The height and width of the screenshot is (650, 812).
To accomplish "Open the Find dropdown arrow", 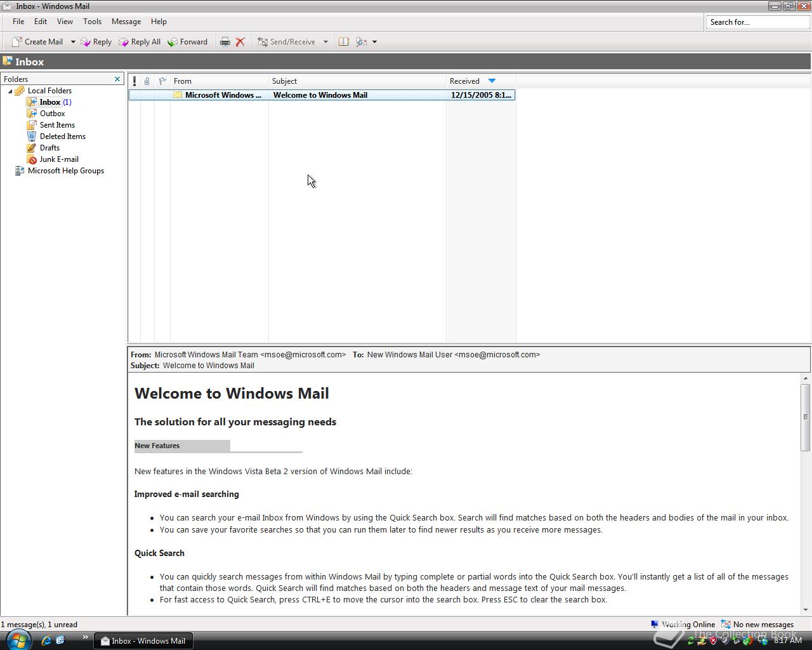I will (374, 42).
